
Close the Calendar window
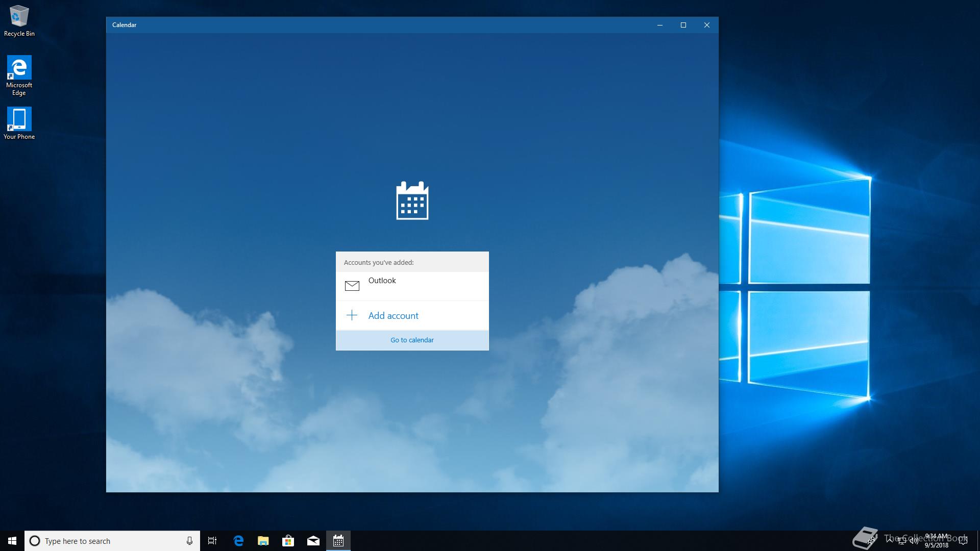(x=706, y=25)
